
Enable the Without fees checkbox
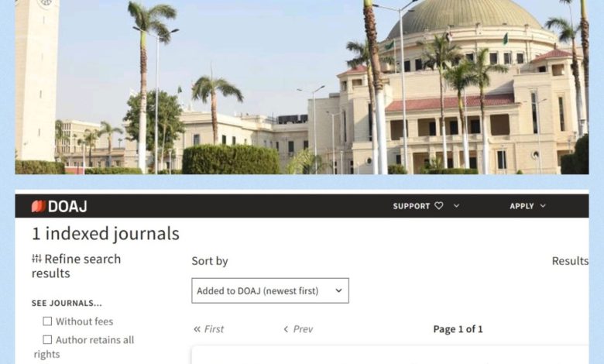[47, 321]
